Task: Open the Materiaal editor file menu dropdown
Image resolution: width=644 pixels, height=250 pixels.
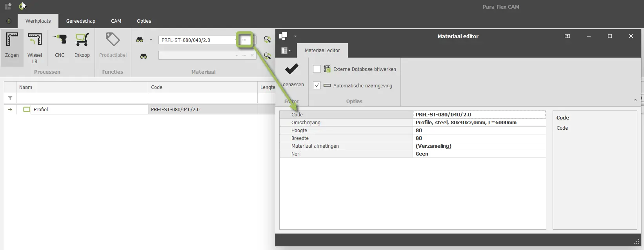Action: tap(286, 51)
